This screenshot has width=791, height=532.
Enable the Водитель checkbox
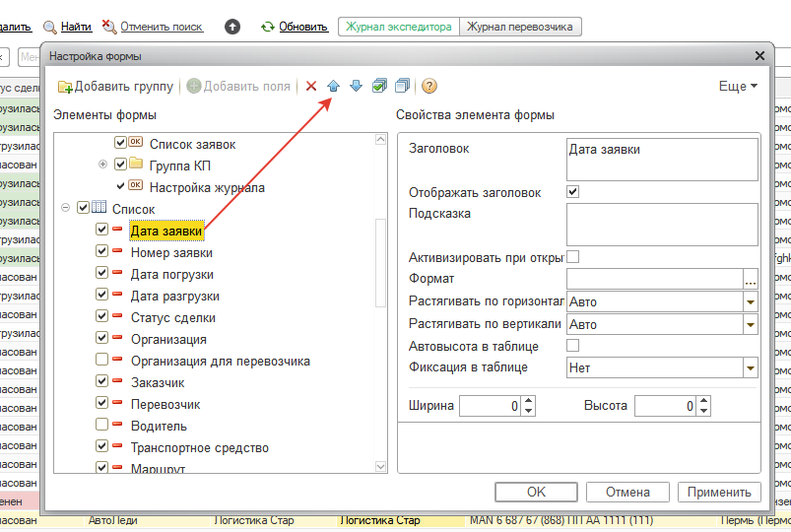click(x=101, y=424)
